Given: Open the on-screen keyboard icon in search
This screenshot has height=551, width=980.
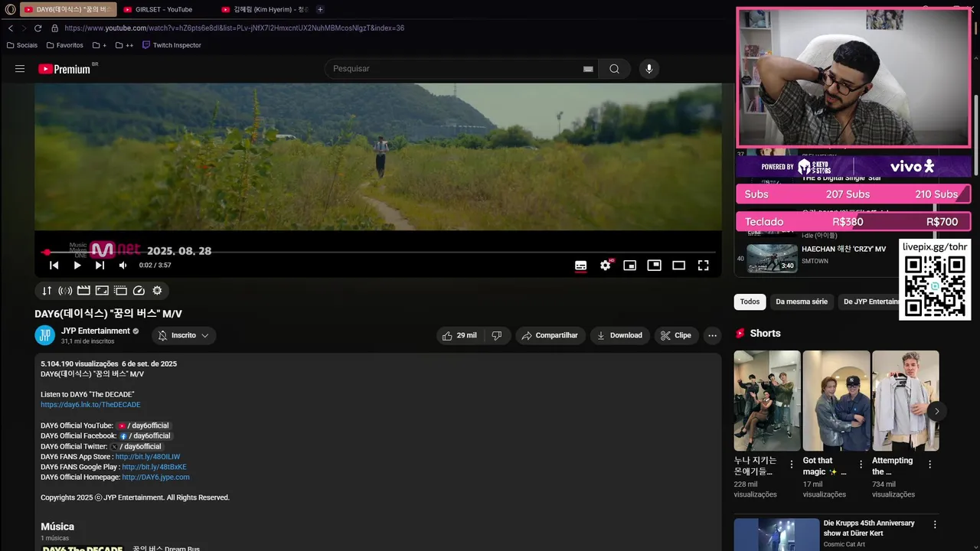Looking at the screenshot, I should (x=588, y=69).
